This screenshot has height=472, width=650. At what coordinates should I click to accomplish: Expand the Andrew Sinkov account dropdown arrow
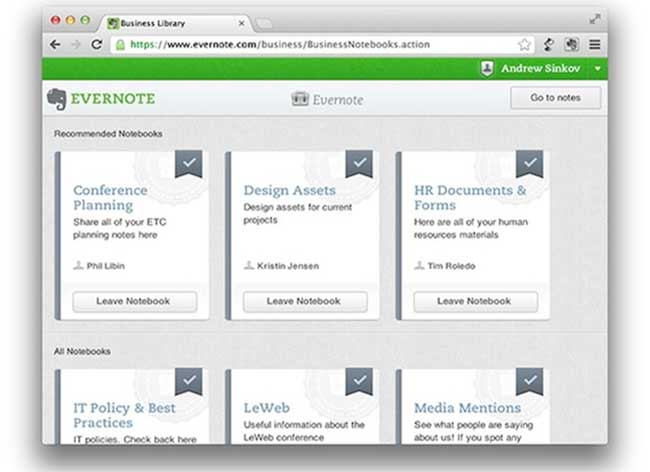[597, 69]
